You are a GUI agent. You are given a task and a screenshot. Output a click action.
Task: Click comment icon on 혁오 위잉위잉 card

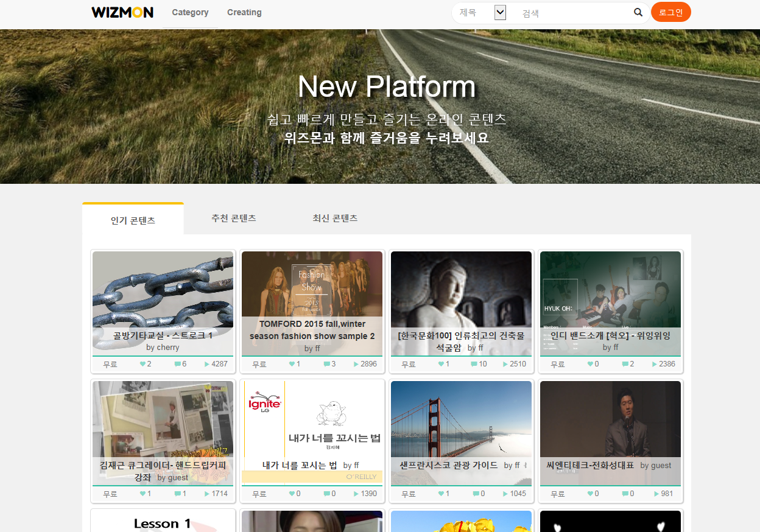click(625, 364)
